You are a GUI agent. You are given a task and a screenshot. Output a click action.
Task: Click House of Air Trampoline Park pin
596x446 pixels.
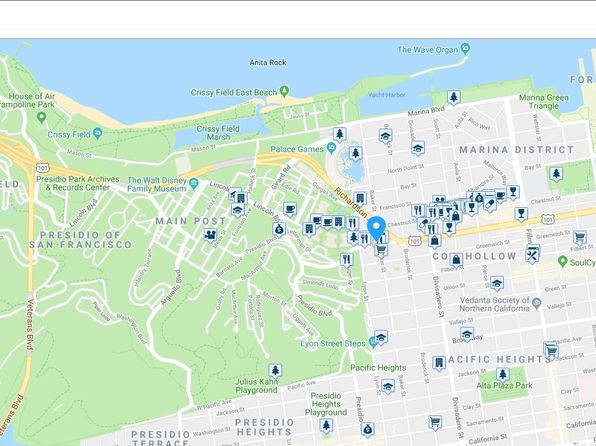41,117
